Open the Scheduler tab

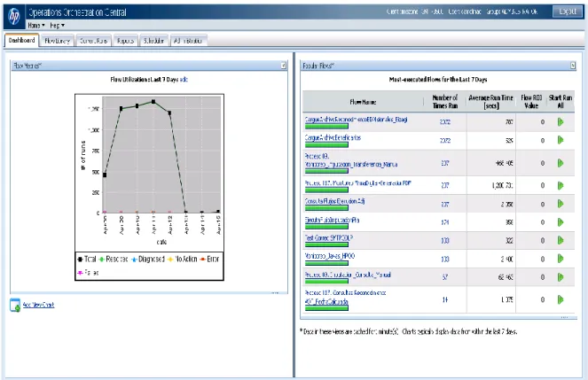(153, 41)
